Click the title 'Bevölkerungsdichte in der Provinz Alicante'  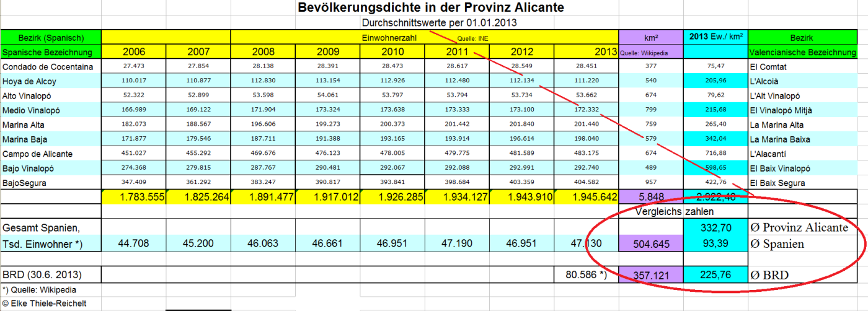(431, 8)
